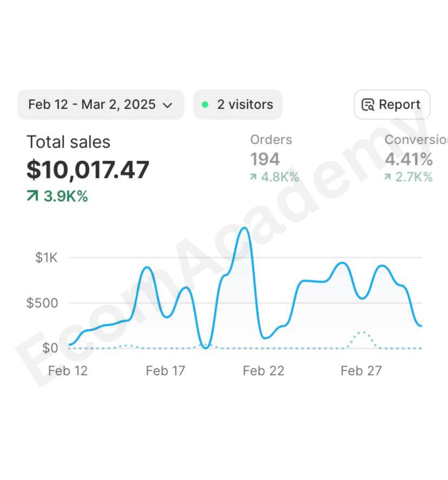Viewport: 448px width, 480px height.
Task: Click the highest sales peak on the chart
Action: (245, 228)
